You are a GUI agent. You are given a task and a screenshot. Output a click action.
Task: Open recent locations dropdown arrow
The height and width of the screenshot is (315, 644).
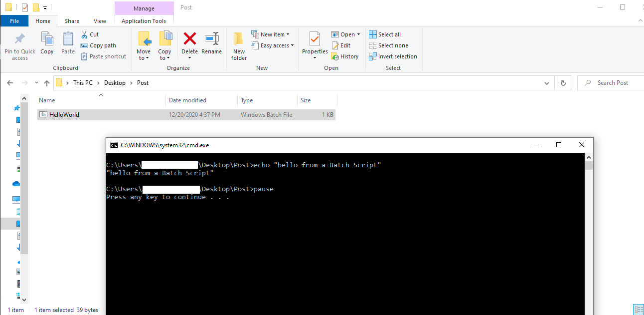tap(35, 83)
